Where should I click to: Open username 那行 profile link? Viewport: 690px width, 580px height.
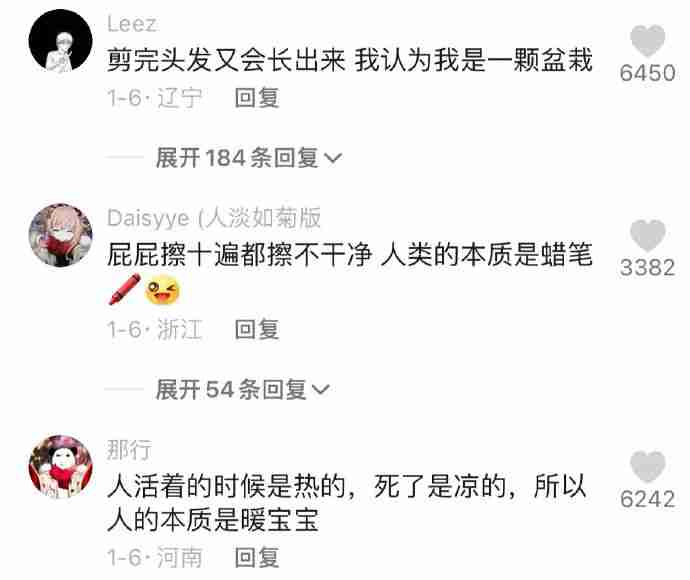129,450
